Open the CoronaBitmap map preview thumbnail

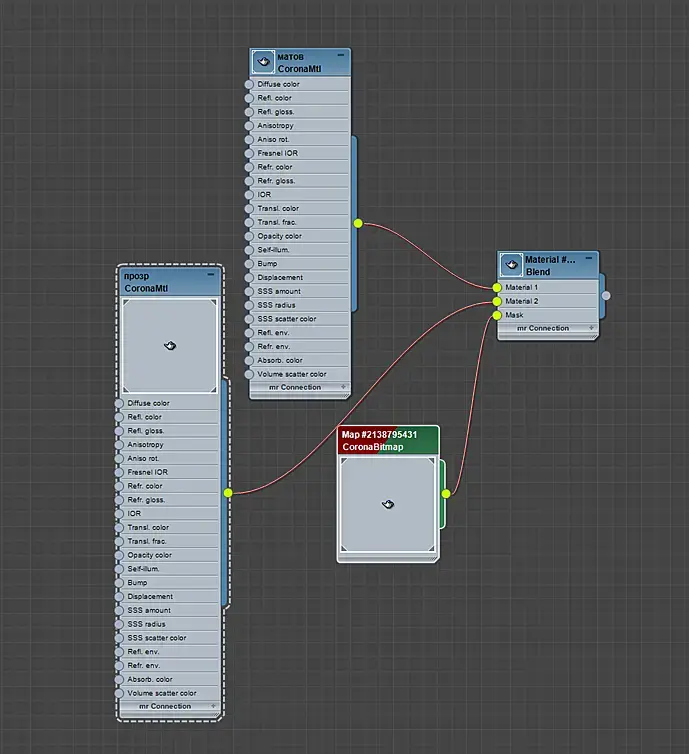coord(388,504)
